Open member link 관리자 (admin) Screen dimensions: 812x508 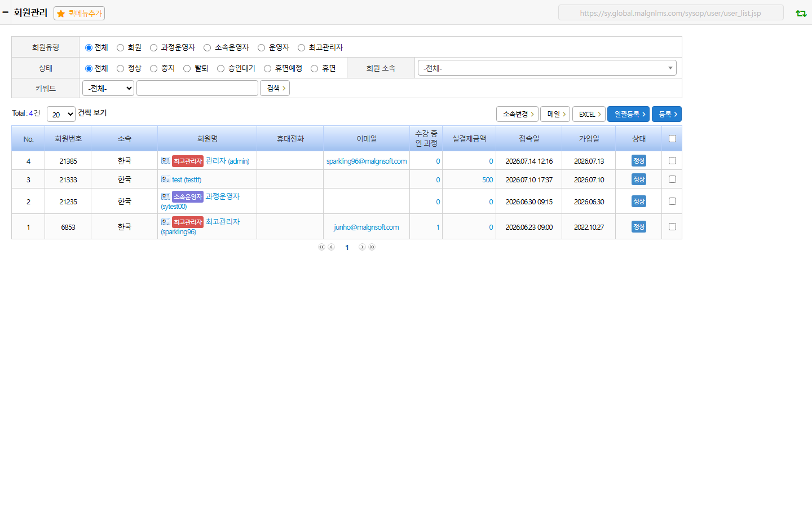(x=227, y=161)
